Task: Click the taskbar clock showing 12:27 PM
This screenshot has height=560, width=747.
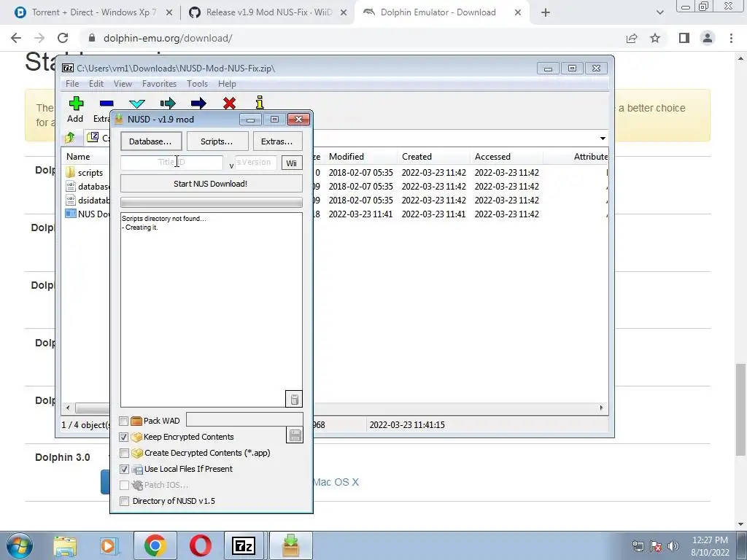Action: pos(710,546)
